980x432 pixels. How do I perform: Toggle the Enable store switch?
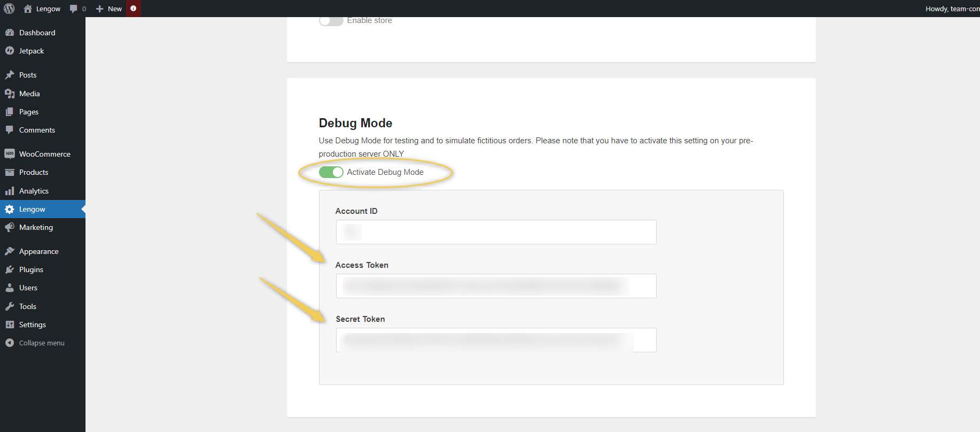pyautogui.click(x=331, y=21)
